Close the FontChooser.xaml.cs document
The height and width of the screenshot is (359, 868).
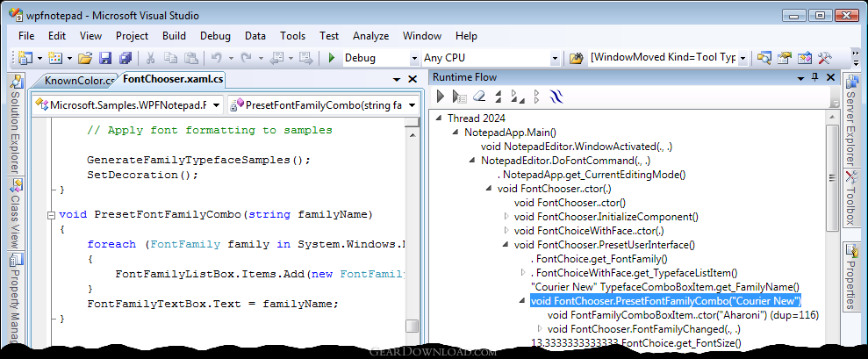click(412, 79)
